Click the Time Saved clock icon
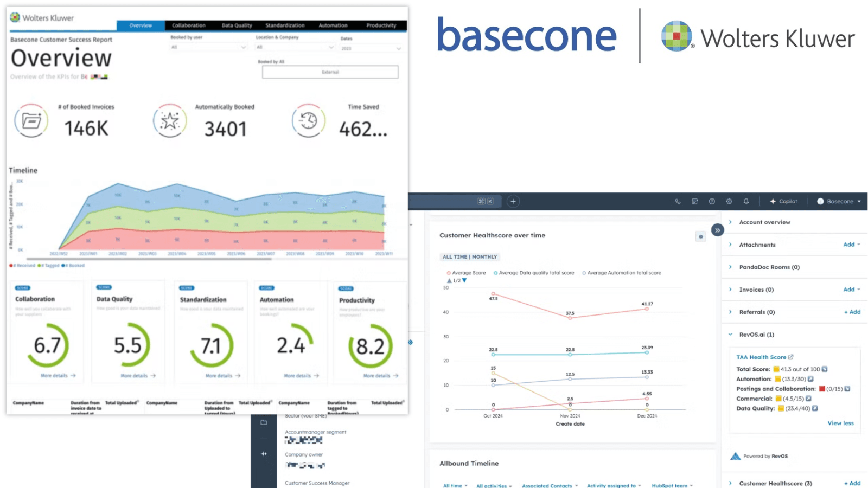The width and height of the screenshot is (868, 488). point(309,120)
